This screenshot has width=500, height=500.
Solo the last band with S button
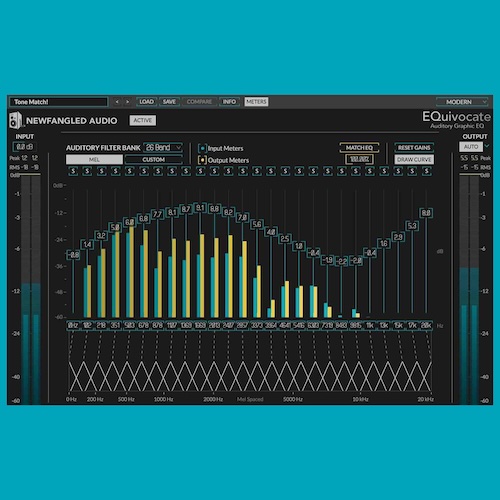pos(426,171)
